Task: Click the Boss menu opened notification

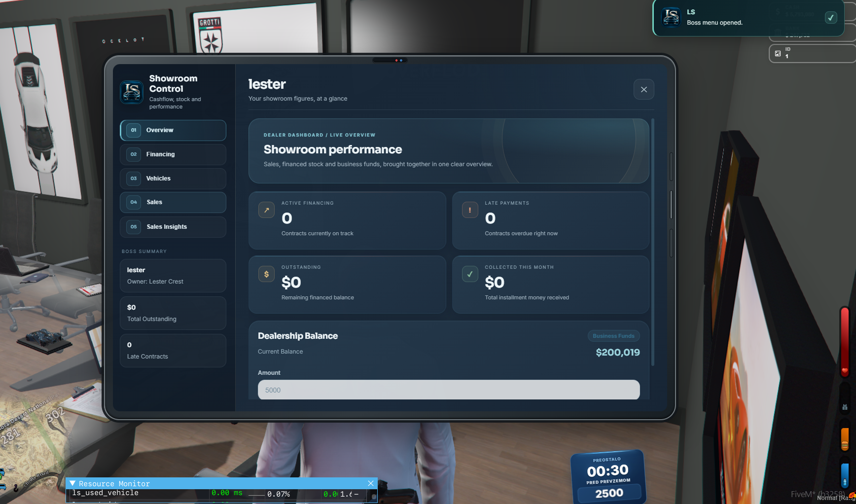Action: (749, 18)
